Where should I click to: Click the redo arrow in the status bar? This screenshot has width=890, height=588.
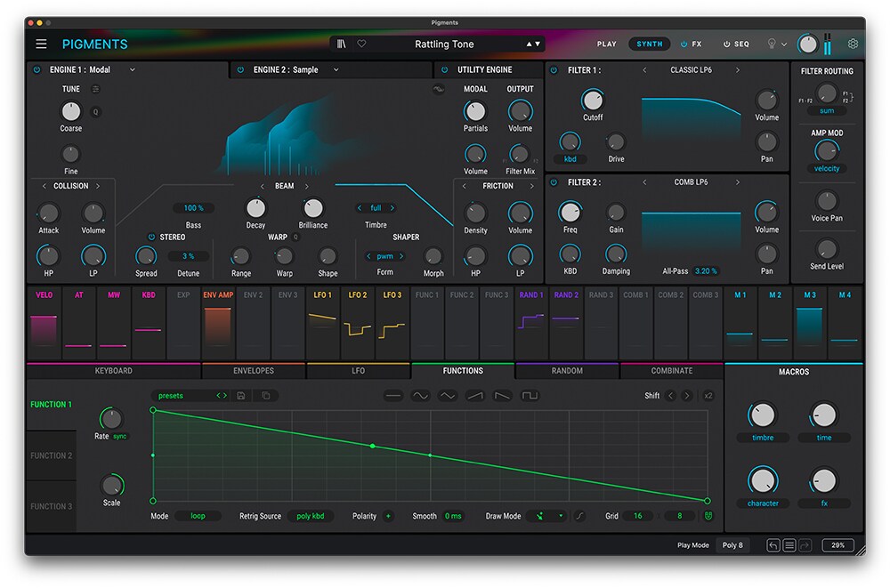tap(805, 545)
